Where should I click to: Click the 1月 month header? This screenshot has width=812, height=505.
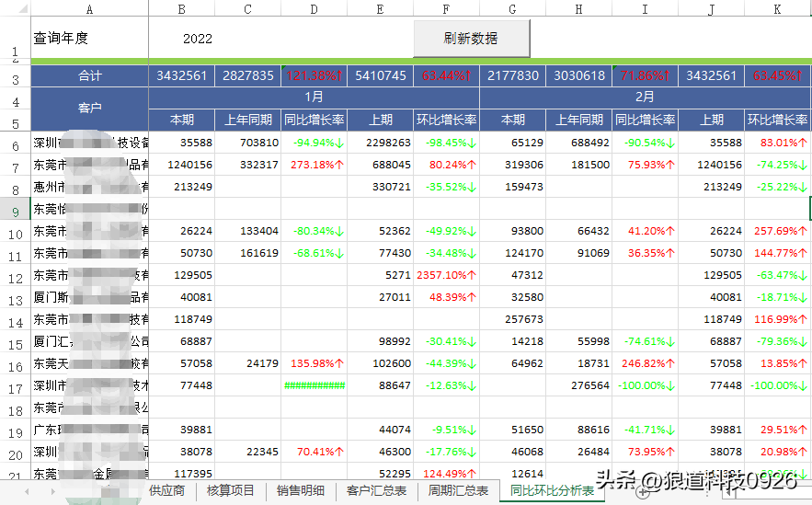tap(314, 97)
